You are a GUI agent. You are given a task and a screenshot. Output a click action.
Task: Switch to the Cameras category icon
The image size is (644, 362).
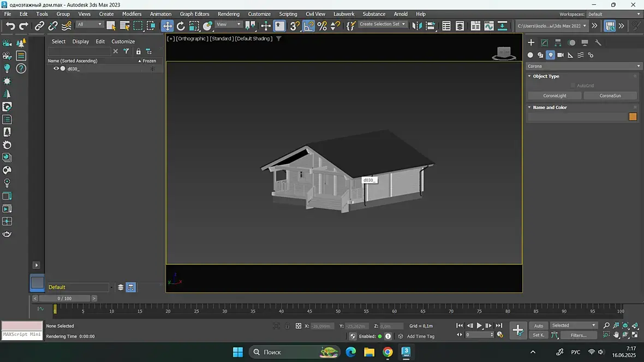[560, 55]
